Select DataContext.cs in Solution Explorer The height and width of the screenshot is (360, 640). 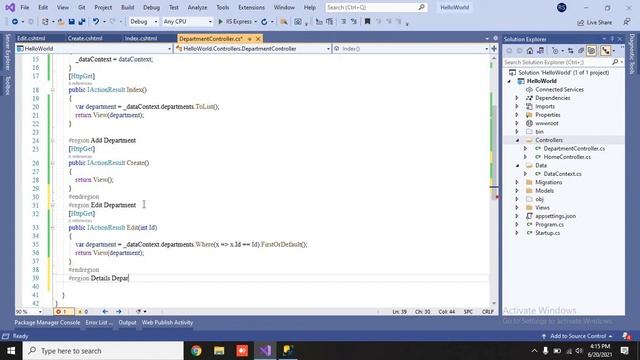pyautogui.click(x=562, y=174)
